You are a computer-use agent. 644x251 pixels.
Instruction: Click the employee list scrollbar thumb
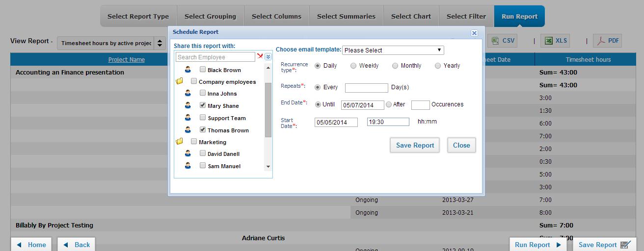coord(268,110)
